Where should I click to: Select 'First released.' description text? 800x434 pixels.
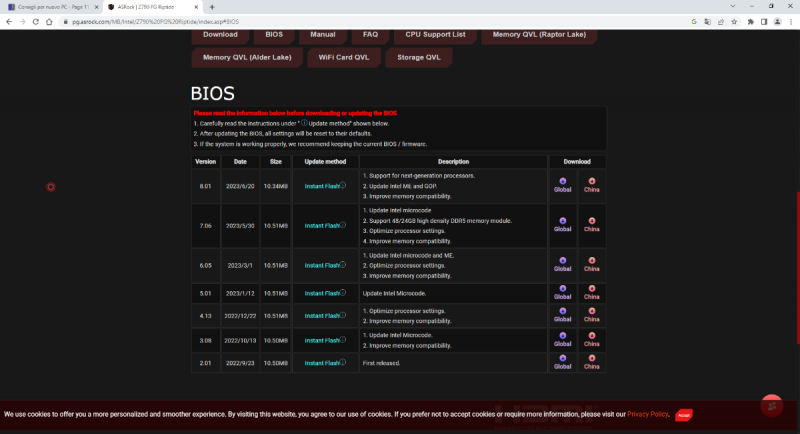pos(381,363)
